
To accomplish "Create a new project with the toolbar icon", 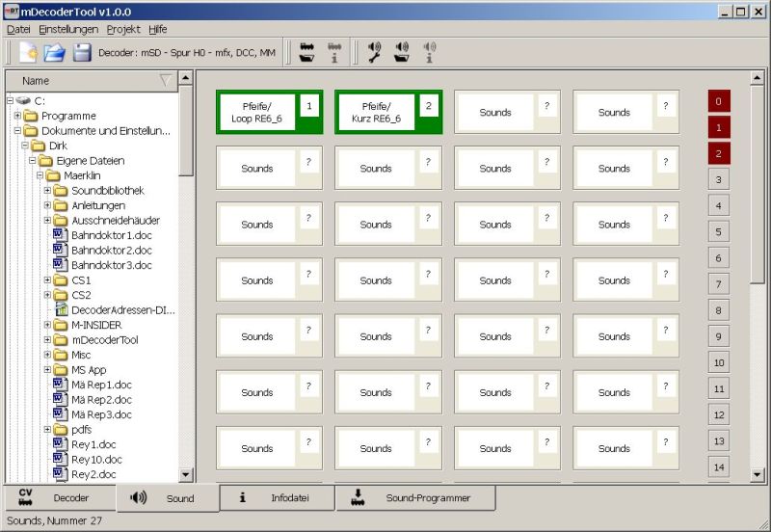I will tap(29, 52).
